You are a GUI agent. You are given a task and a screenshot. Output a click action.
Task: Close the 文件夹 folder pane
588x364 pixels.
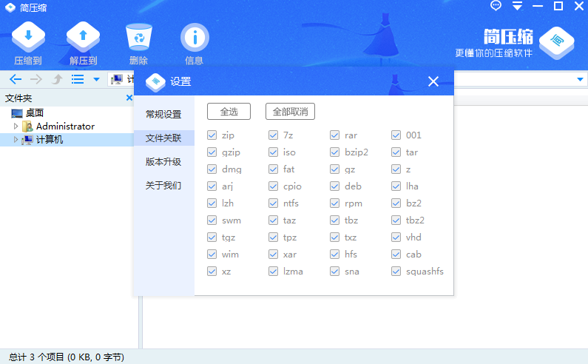coord(129,98)
